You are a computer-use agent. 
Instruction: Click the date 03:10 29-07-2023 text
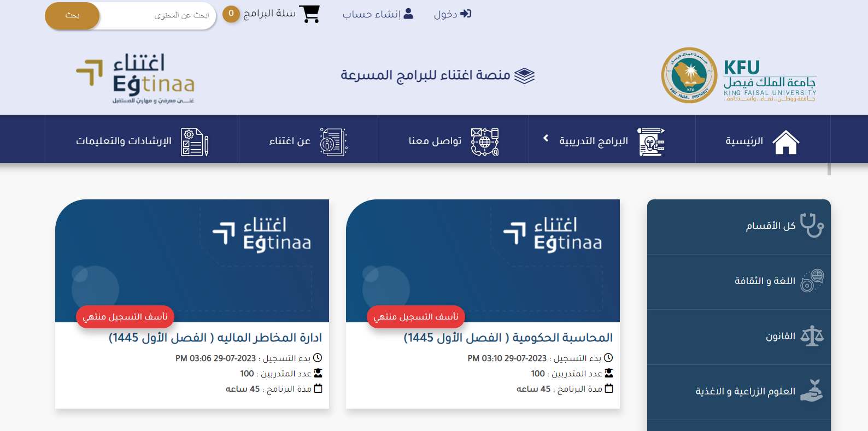click(507, 358)
